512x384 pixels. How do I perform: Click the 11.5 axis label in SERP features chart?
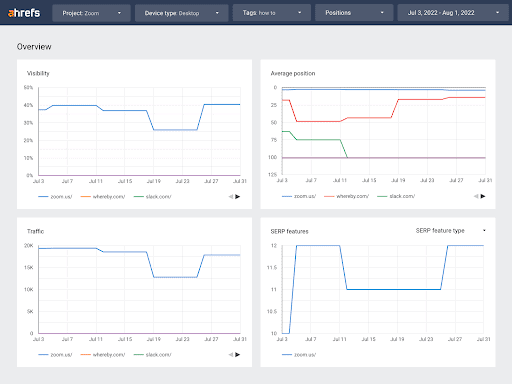(272, 268)
